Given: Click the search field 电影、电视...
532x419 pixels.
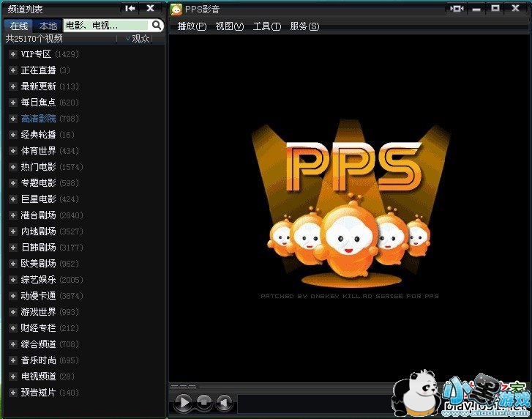Looking at the screenshot, I should coord(106,26).
